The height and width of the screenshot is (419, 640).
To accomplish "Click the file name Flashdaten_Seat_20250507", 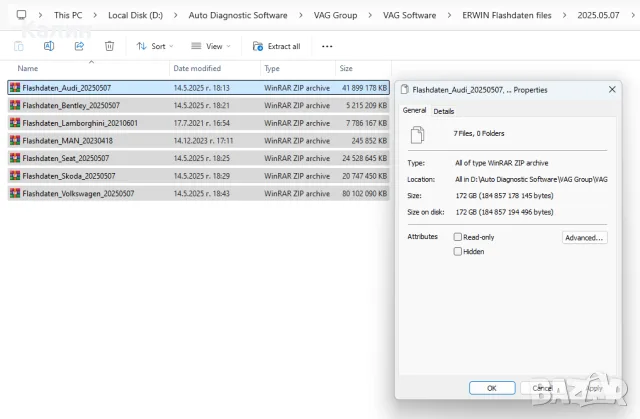I will point(66,158).
